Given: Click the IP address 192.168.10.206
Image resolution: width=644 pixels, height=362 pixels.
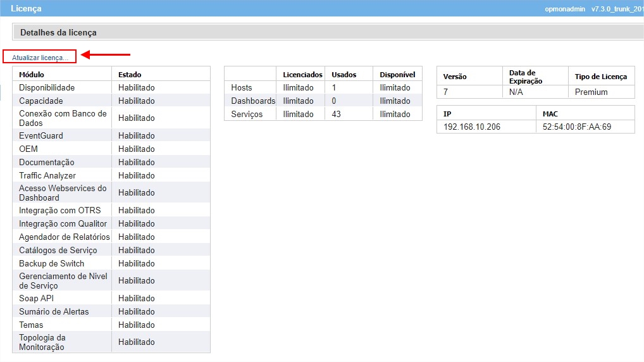Looking at the screenshot, I should 472,127.
